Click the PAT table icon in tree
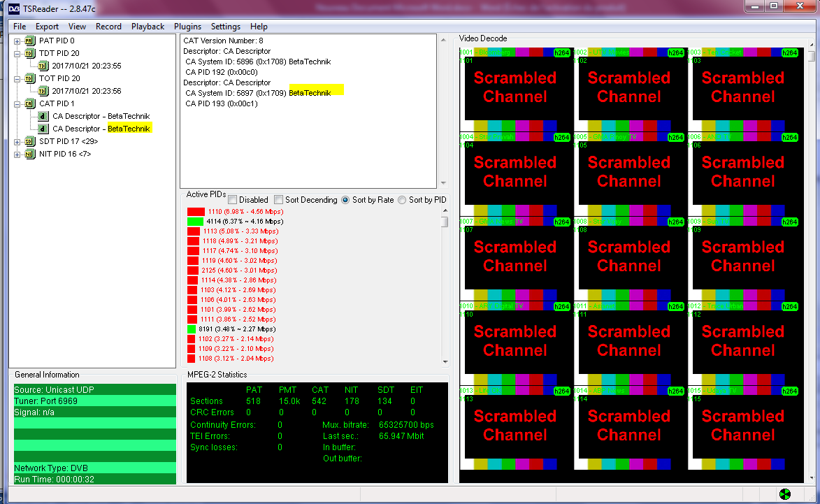The width and height of the screenshot is (820, 504). [29, 41]
